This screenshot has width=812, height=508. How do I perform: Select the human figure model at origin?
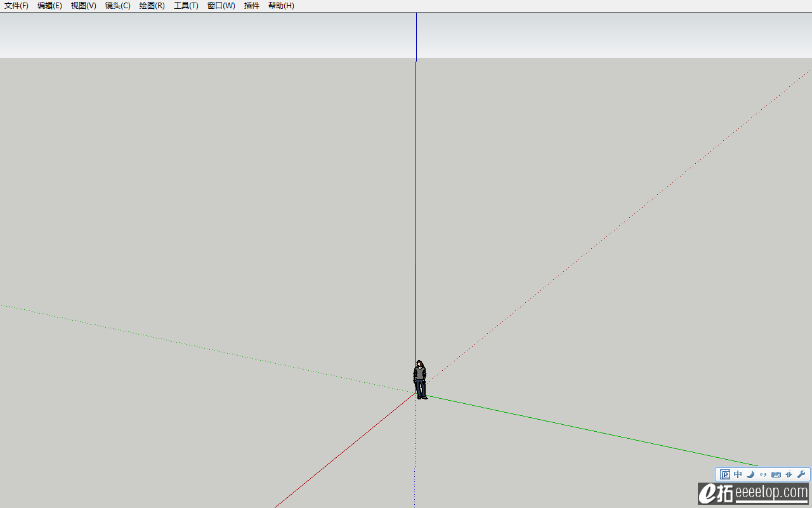point(419,380)
